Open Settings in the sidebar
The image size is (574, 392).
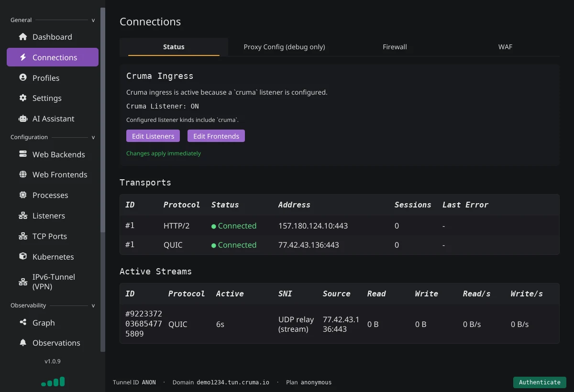(x=53, y=98)
